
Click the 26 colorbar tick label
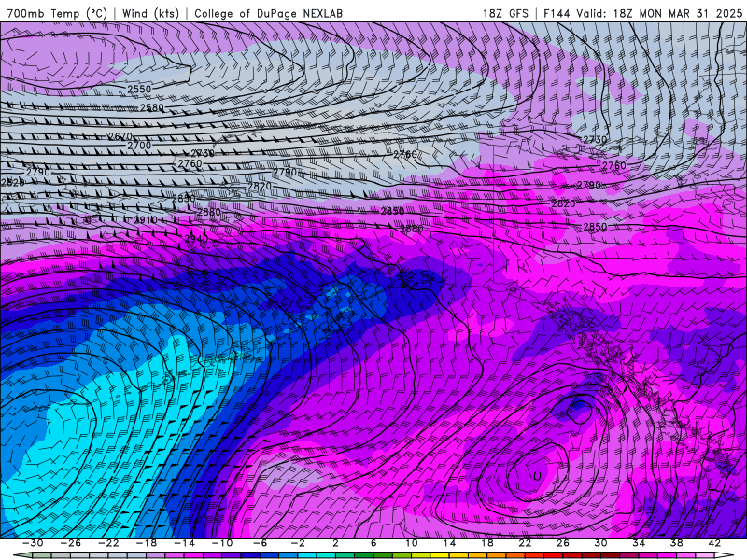click(x=563, y=543)
